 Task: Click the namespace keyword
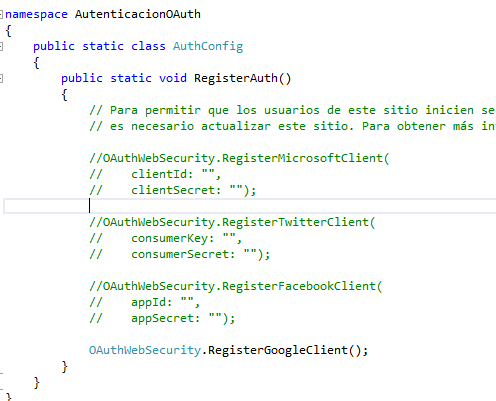tap(36, 14)
